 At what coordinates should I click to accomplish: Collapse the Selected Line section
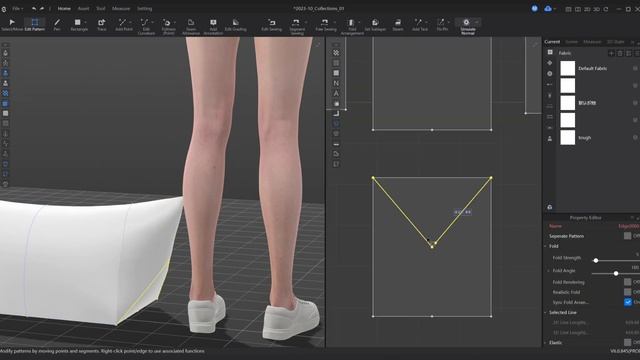(x=545, y=312)
